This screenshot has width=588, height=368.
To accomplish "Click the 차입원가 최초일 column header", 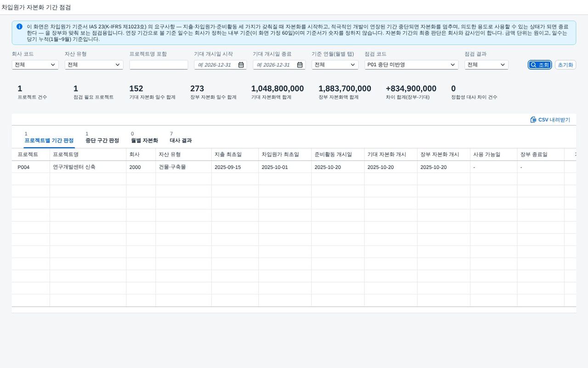I will (285, 155).
